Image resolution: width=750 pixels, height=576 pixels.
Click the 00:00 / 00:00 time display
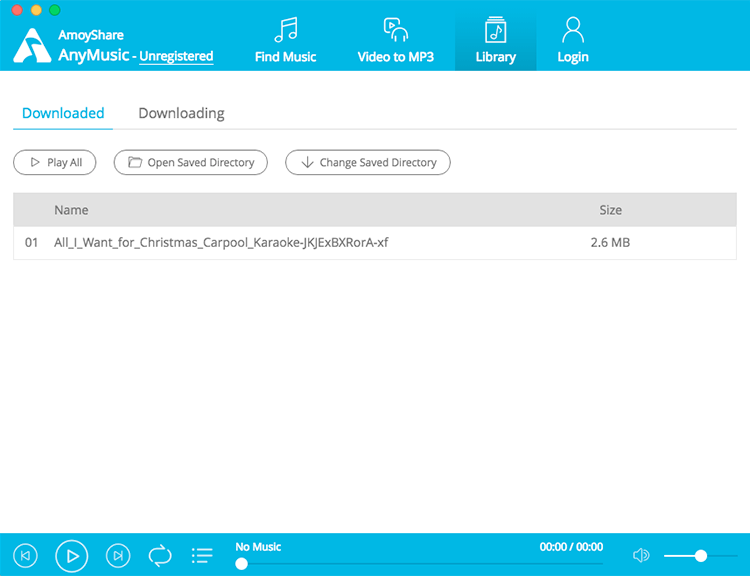pos(571,547)
